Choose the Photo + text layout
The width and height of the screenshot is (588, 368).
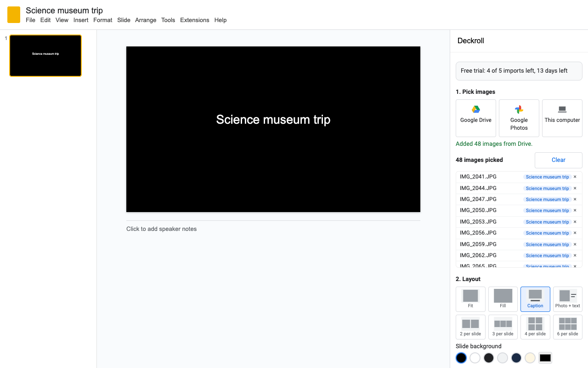point(568,299)
